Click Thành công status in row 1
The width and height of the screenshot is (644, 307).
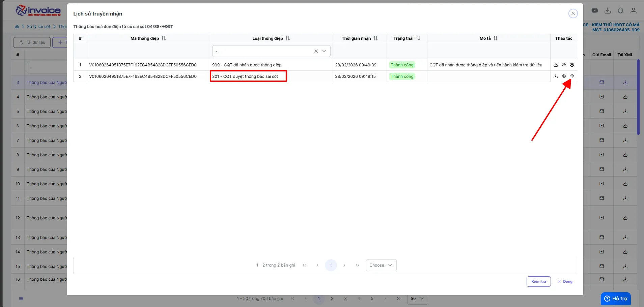pyautogui.click(x=402, y=65)
